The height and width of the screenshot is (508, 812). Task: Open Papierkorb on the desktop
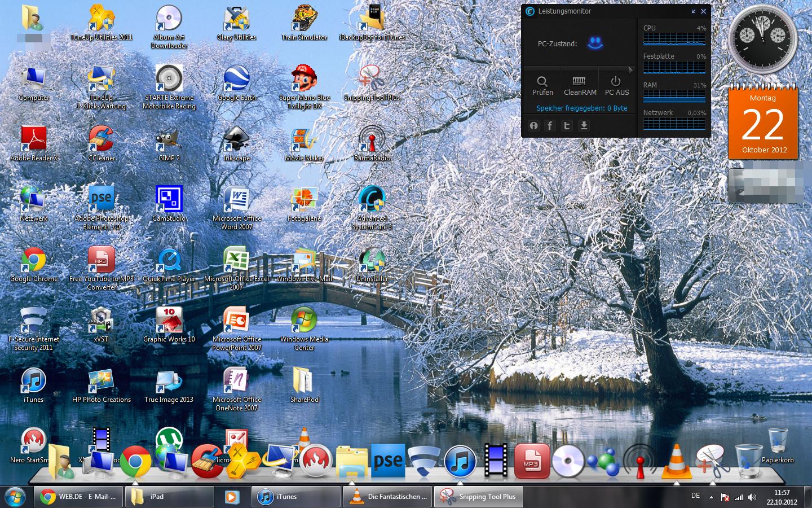click(x=778, y=446)
